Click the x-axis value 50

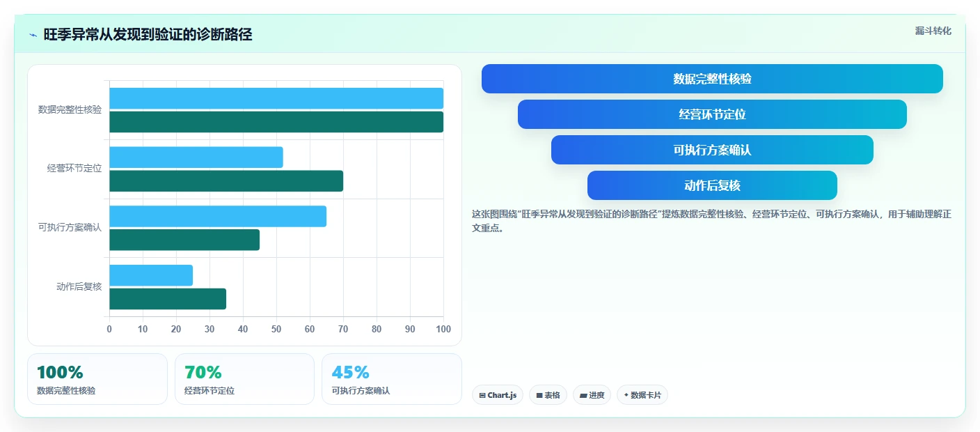(x=276, y=329)
